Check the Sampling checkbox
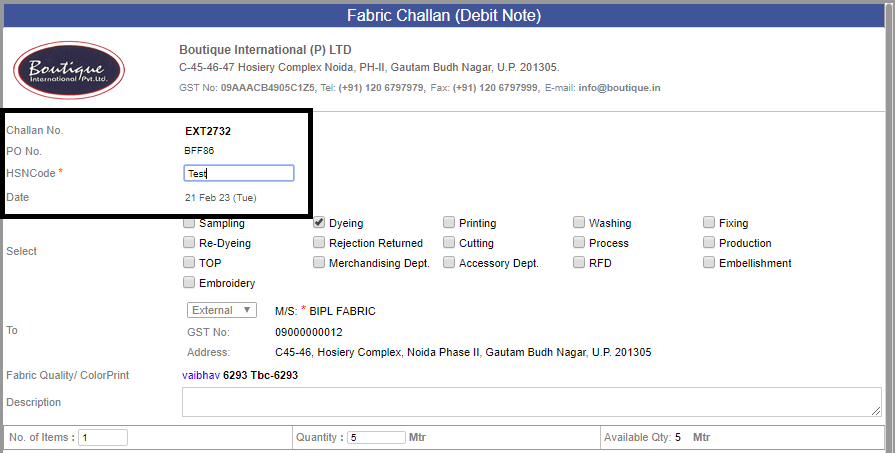 coord(189,223)
